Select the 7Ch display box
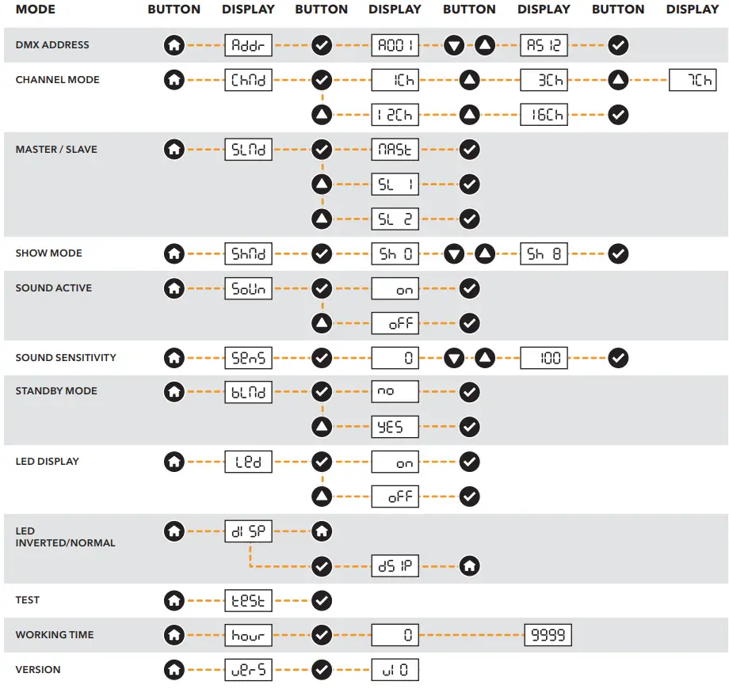 tap(693, 80)
